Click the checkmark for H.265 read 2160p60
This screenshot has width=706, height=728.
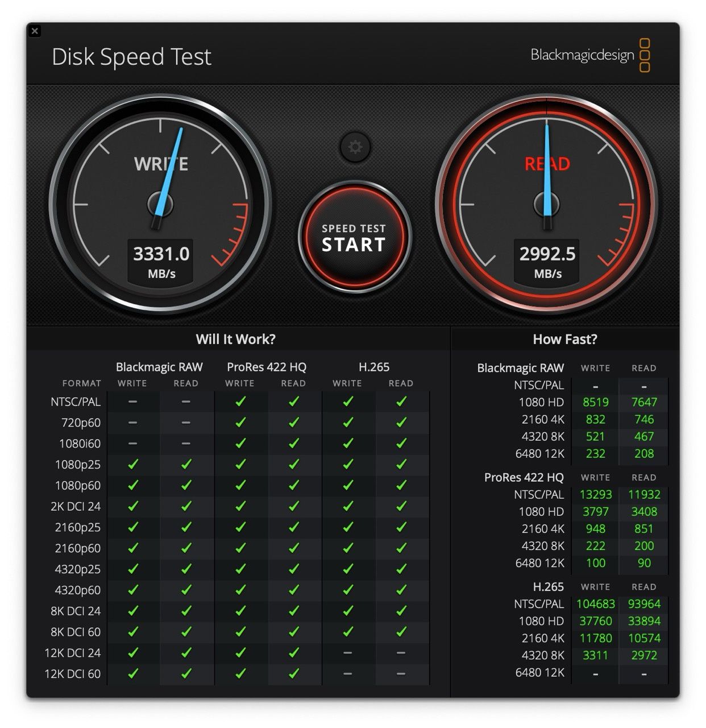click(401, 548)
